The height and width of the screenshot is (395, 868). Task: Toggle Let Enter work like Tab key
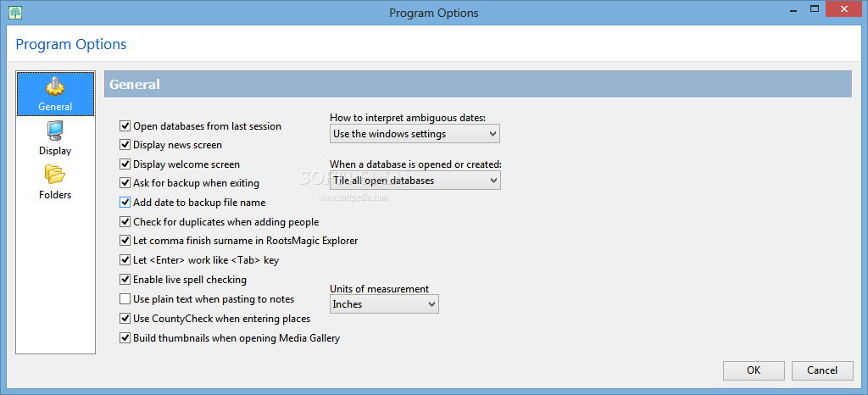click(x=125, y=260)
